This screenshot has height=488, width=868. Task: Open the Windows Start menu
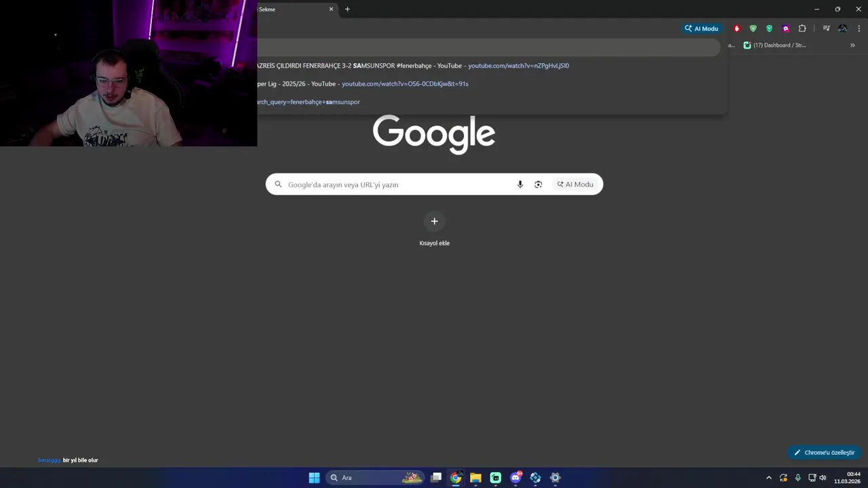314,478
